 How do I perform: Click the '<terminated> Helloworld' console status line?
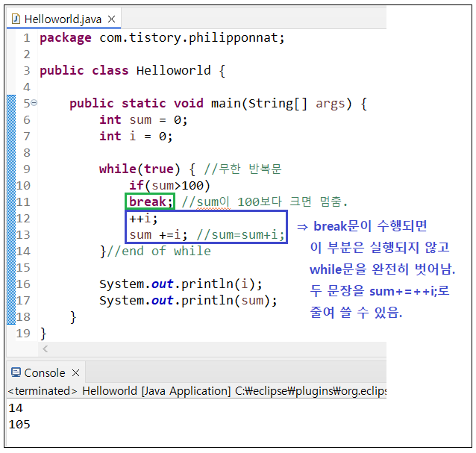click(x=197, y=391)
